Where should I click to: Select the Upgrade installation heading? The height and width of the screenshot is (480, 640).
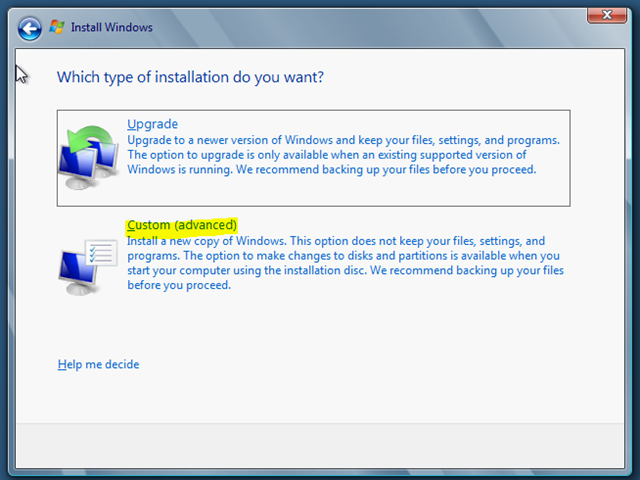pos(152,124)
